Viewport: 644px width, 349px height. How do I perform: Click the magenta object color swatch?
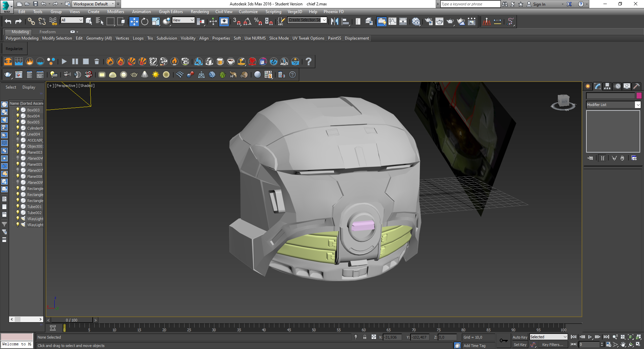point(639,96)
